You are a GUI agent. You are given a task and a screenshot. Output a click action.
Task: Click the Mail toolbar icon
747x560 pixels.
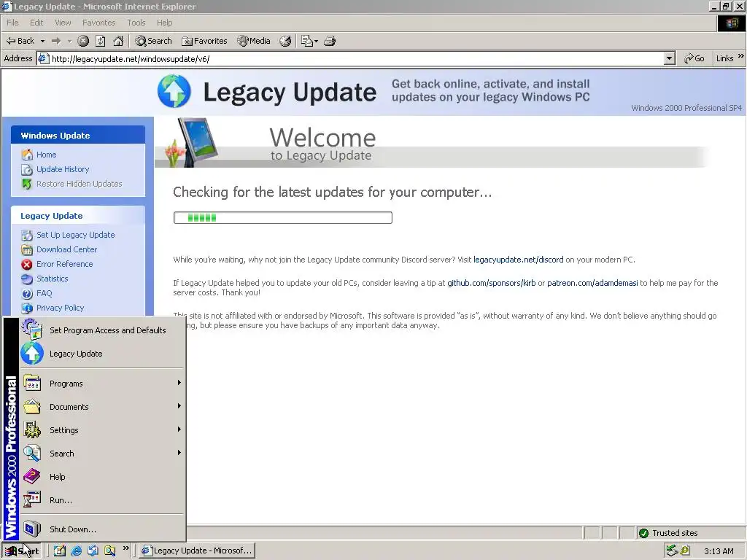307,41
